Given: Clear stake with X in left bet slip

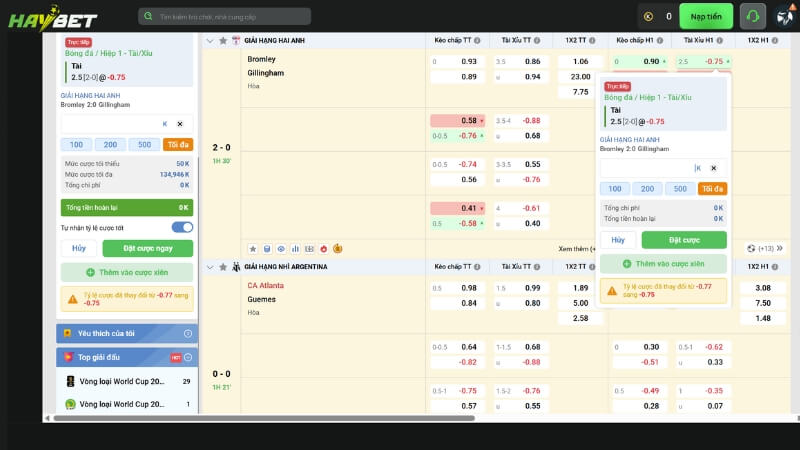Looking at the screenshot, I should 179,123.
